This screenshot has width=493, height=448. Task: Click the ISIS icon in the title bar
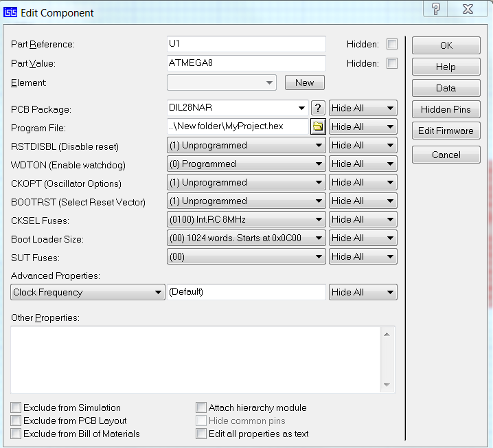click(x=10, y=12)
